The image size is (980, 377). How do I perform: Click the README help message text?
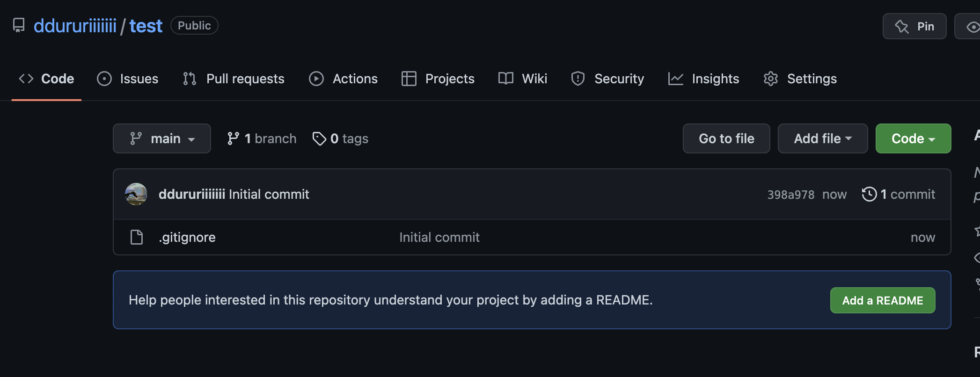(391, 300)
